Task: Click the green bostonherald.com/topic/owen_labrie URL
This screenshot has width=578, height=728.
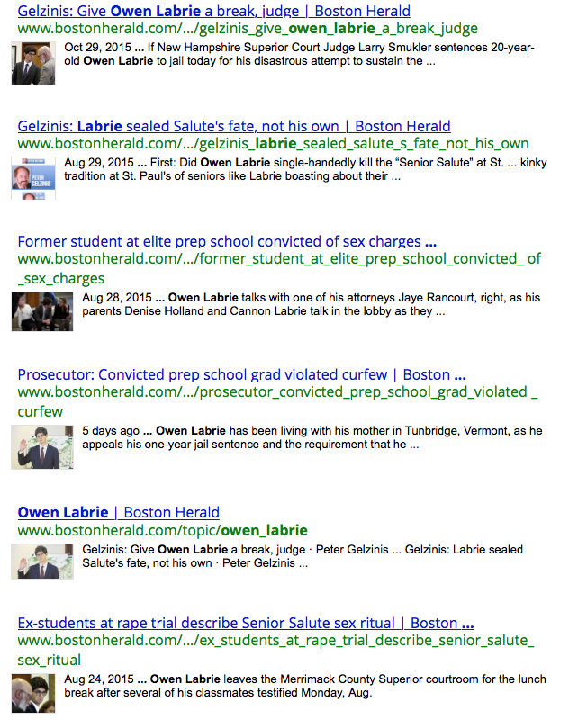Action: (x=162, y=530)
